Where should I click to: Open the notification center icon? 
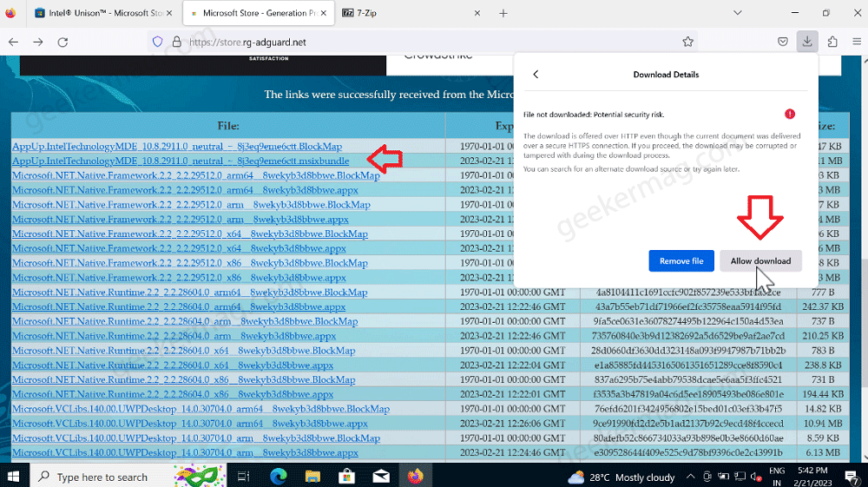pyautogui.click(x=852, y=477)
